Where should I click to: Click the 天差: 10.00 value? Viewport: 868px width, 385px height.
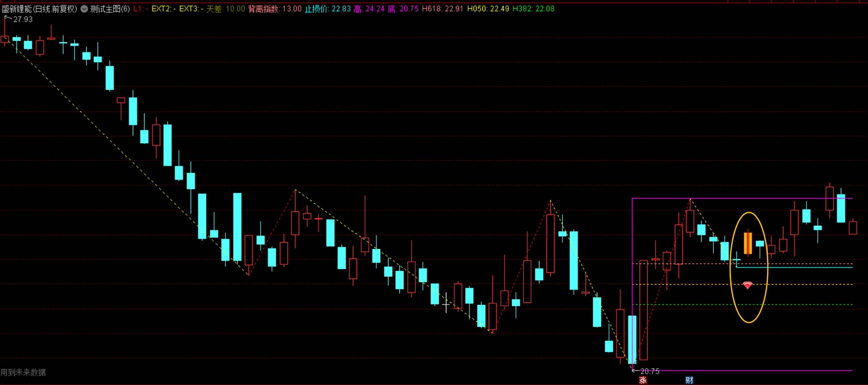tap(225, 9)
